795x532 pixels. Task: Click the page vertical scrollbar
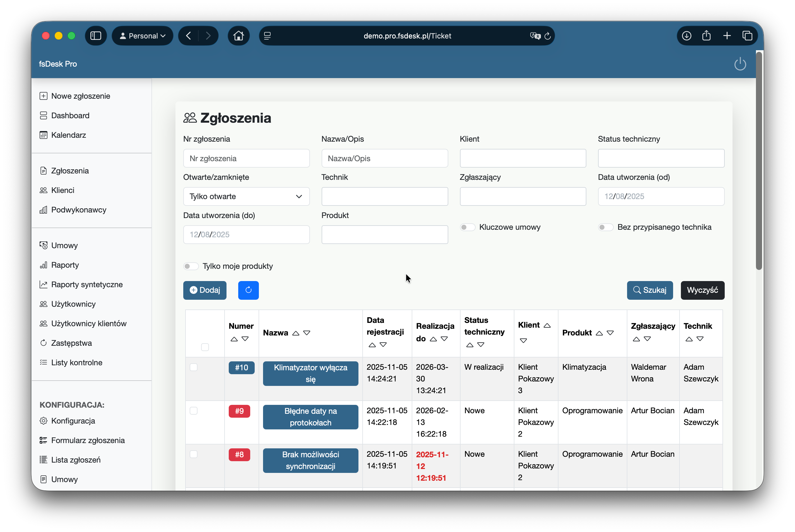pos(759,159)
